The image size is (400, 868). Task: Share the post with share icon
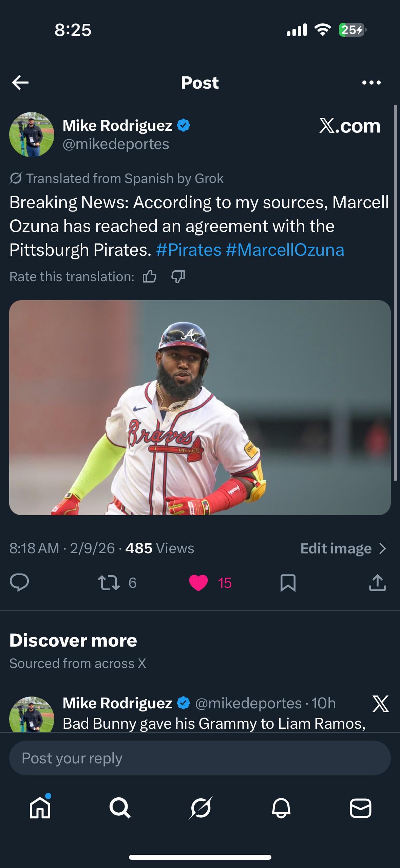tap(377, 582)
